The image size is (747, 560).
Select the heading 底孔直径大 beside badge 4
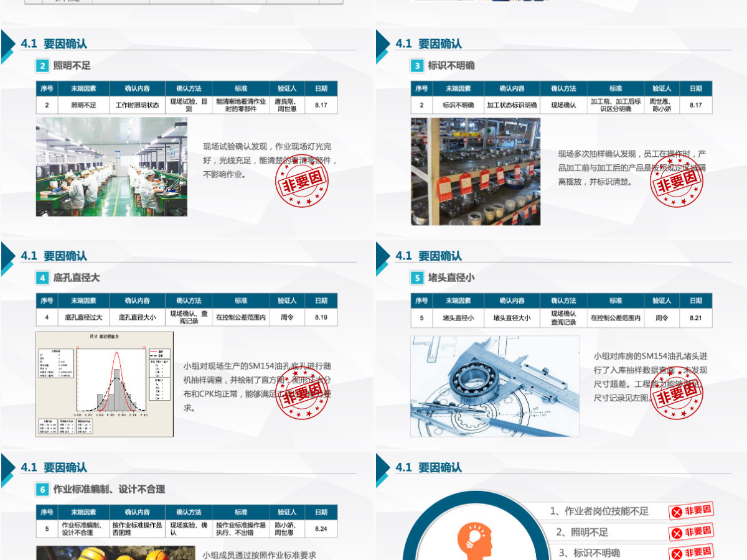(x=77, y=278)
